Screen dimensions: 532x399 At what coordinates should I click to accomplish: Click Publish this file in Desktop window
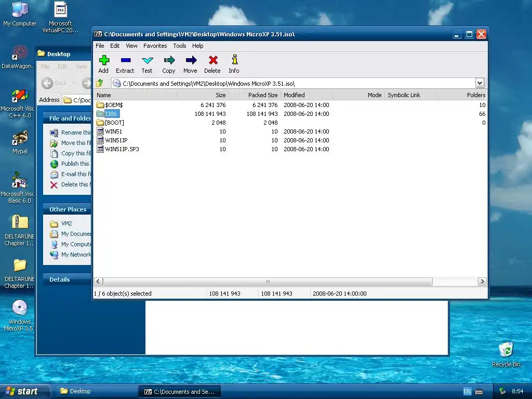71,164
